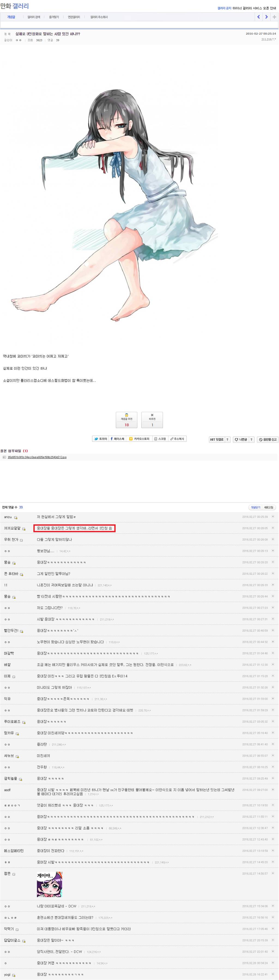
Task: Click the 게이야 sticker image in comments
Action: click(49, 884)
